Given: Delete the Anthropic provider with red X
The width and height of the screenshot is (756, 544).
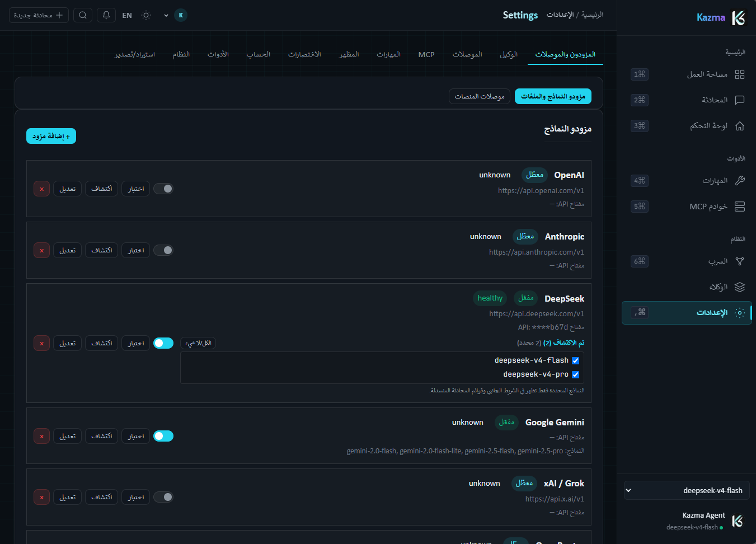Looking at the screenshot, I should (42, 250).
